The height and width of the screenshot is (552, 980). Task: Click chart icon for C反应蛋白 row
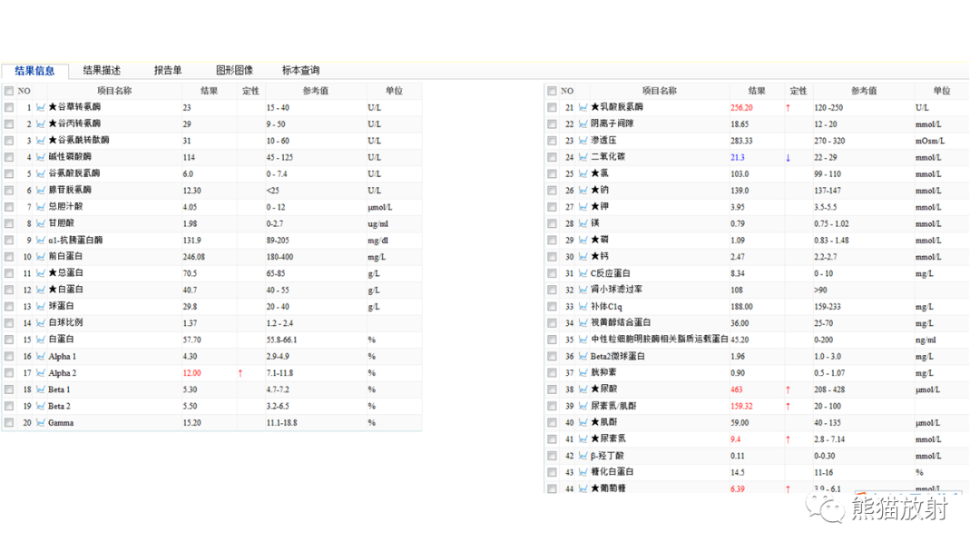coord(583,273)
